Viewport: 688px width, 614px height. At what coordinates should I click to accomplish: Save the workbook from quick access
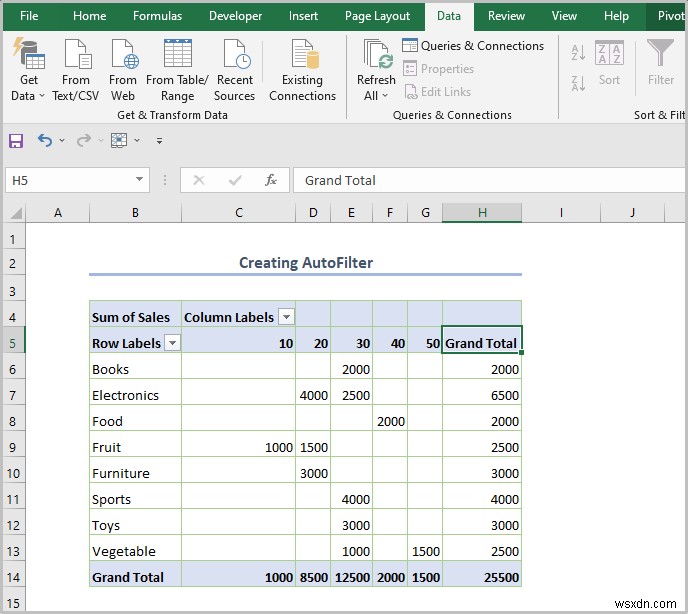pyautogui.click(x=16, y=141)
